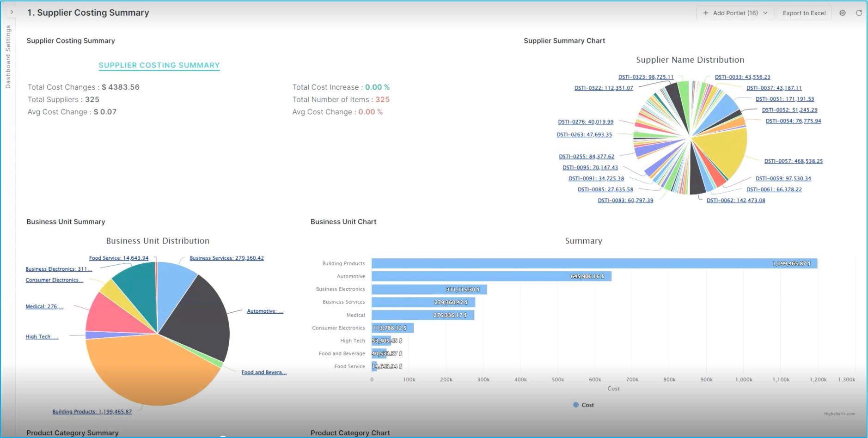Open the Add Portlet (16) dropdown
This screenshot has width=868, height=438.
735,13
